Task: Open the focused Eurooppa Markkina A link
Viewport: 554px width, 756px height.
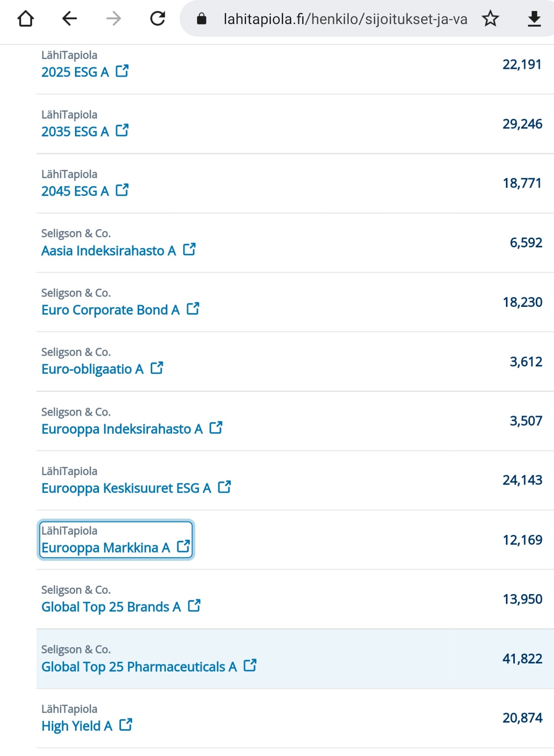Action: pyautogui.click(x=116, y=540)
